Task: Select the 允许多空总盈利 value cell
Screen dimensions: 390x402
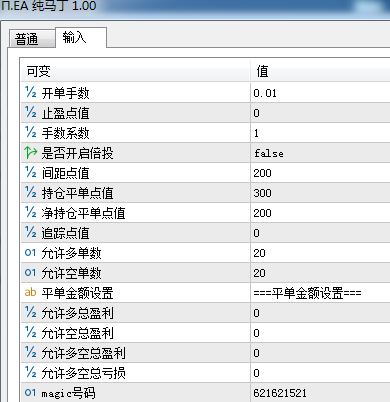Action: tap(321, 353)
